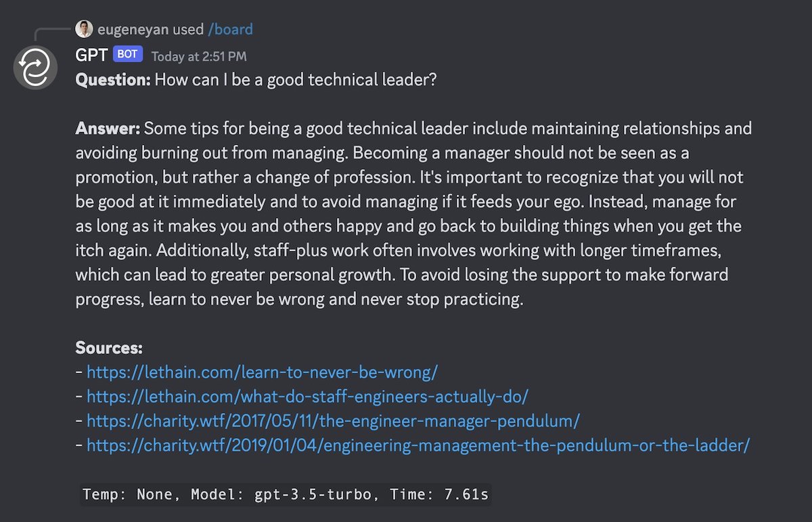
Task: Click the answer paragraph body text
Action: tap(413, 214)
